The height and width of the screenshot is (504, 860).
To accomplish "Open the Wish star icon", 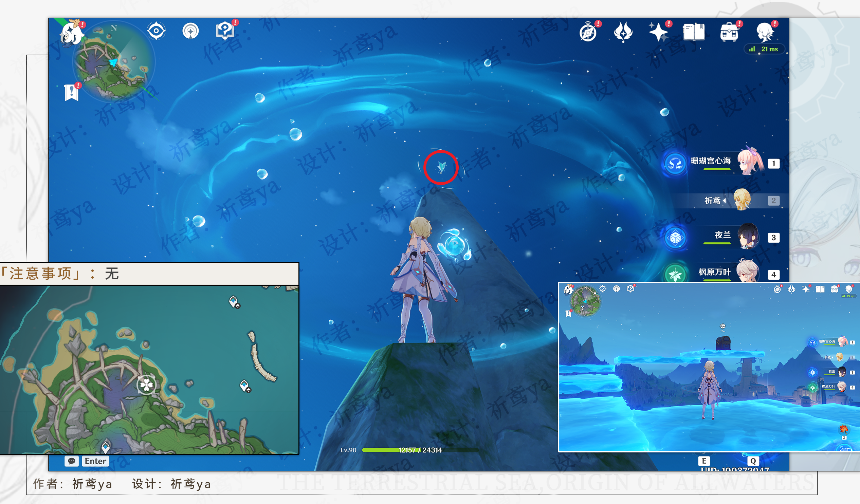I will point(658,33).
